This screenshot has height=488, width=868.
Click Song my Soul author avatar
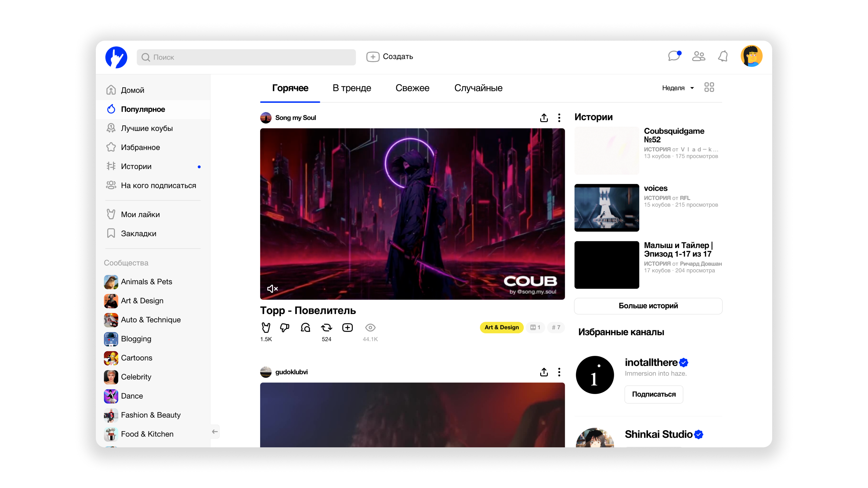[x=266, y=117]
